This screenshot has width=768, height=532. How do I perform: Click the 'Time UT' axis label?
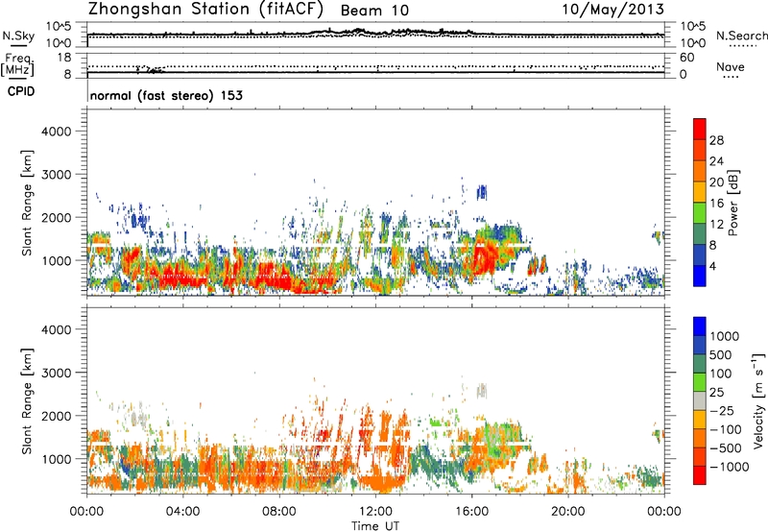375,526
